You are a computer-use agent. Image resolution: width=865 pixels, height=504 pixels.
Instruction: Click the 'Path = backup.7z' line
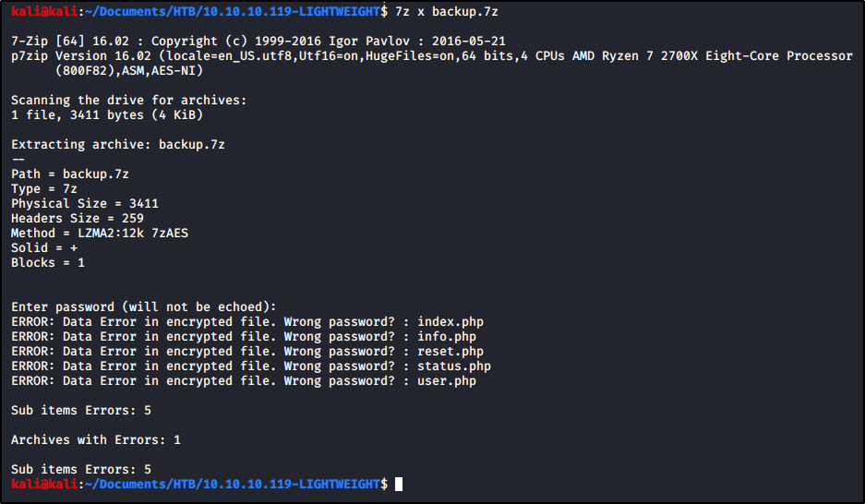(x=70, y=174)
